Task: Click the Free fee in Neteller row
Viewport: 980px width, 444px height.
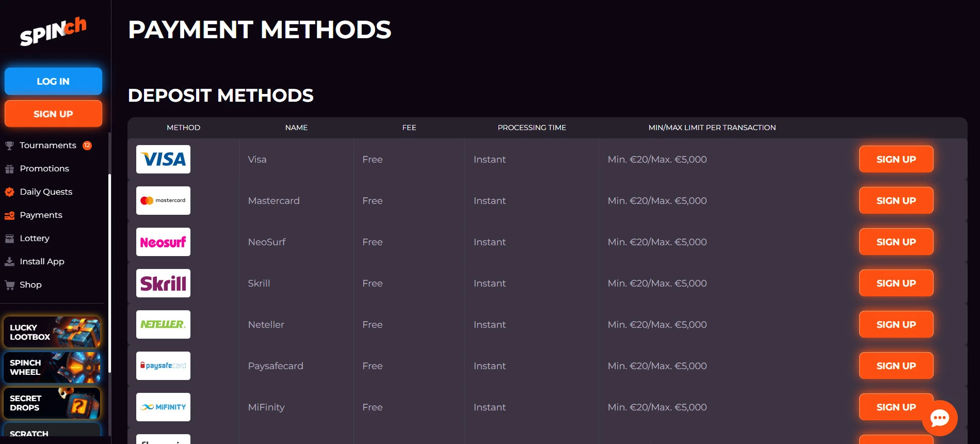Action: [x=372, y=325]
